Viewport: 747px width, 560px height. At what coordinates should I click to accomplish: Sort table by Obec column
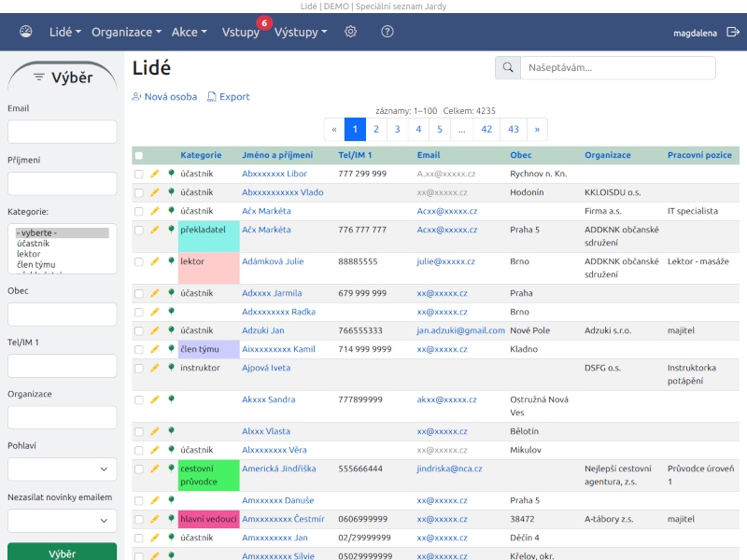521,155
